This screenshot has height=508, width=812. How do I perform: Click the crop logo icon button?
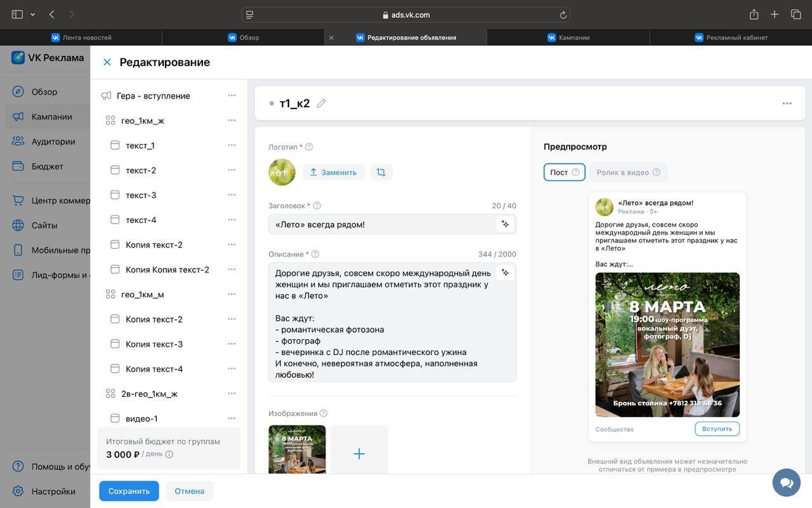click(381, 172)
